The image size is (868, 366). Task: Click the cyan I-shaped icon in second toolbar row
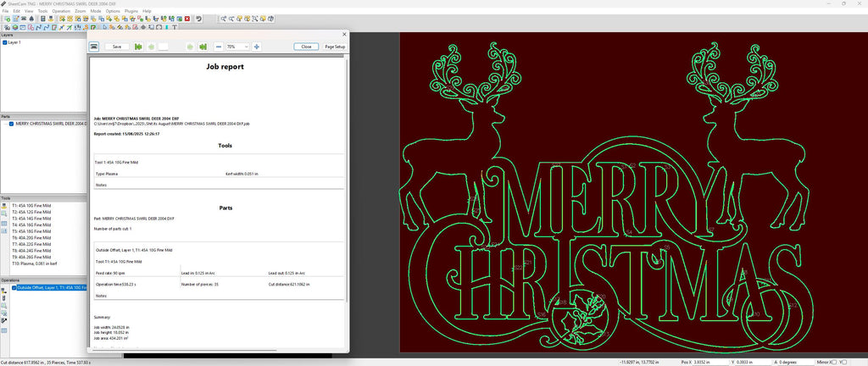pyautogui.click(x=167, y=27)
